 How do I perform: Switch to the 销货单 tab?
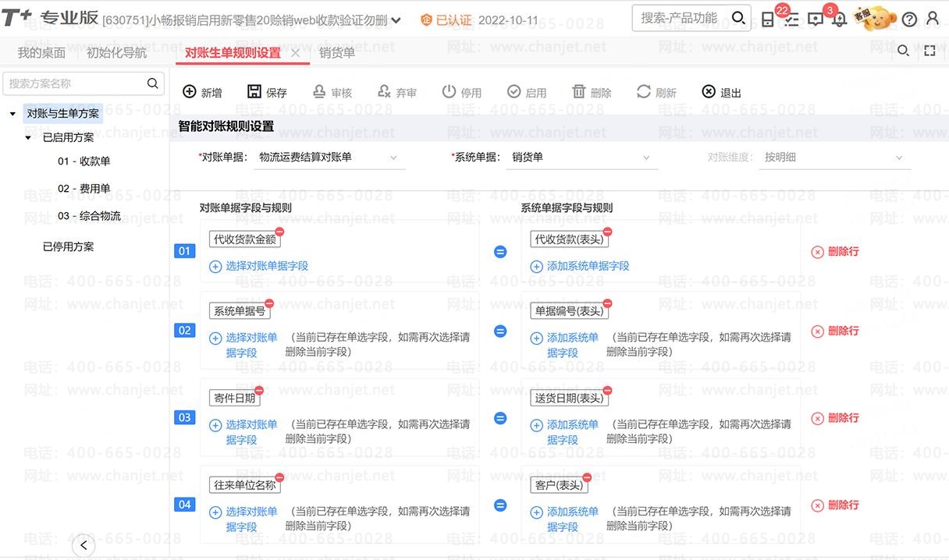pyautogui.click(x=337, y=52)
